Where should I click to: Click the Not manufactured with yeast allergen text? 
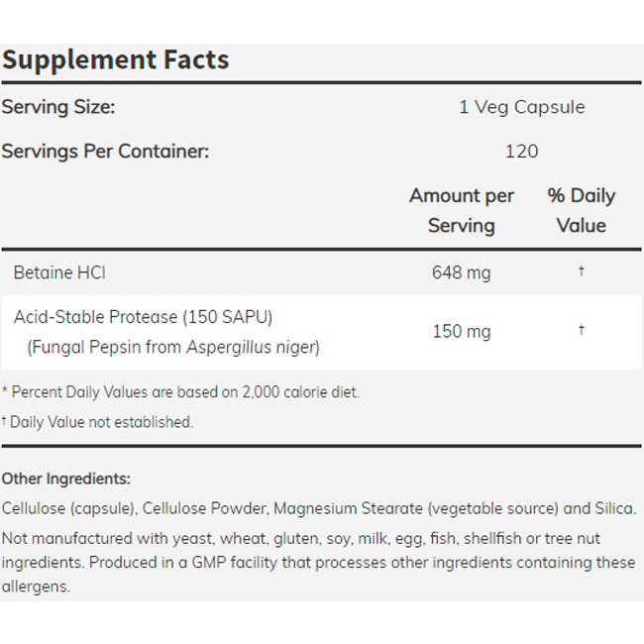point(300,538)
